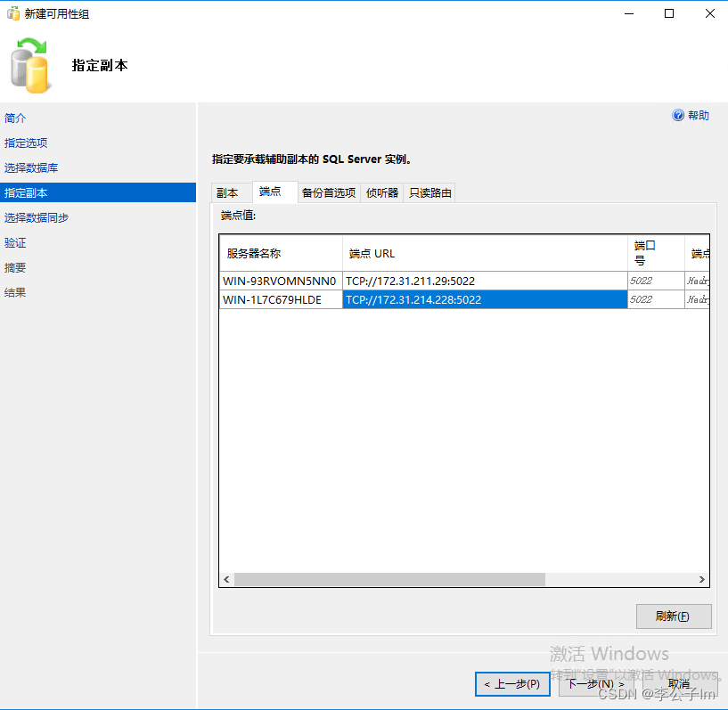
Task: Go to the 选择数据库 wizard page
Action: 31,168
